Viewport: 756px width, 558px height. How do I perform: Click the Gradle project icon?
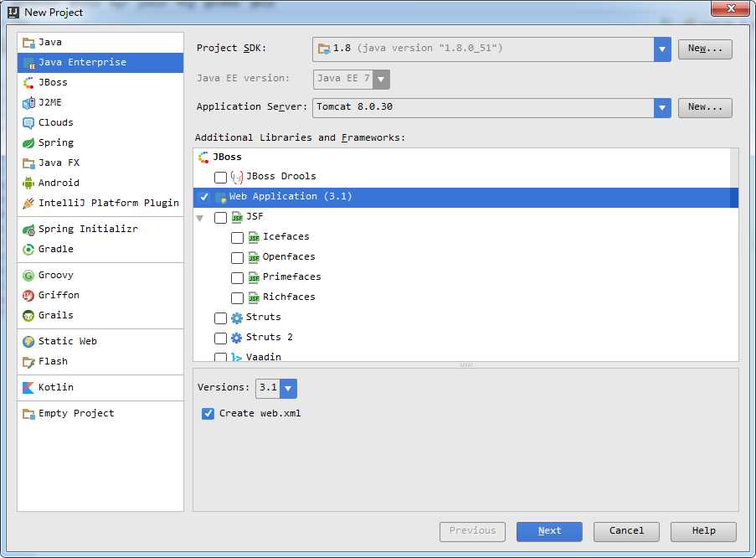pos(28,249)
